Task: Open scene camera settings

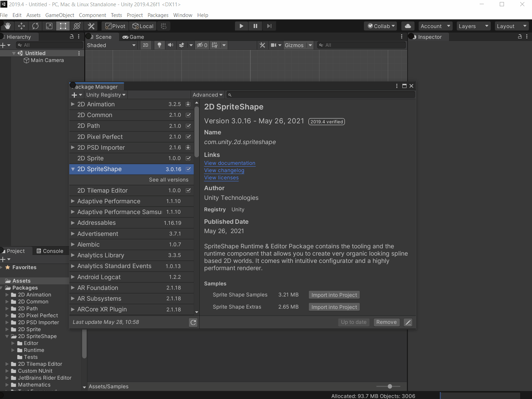Action: tap(273, 45)
